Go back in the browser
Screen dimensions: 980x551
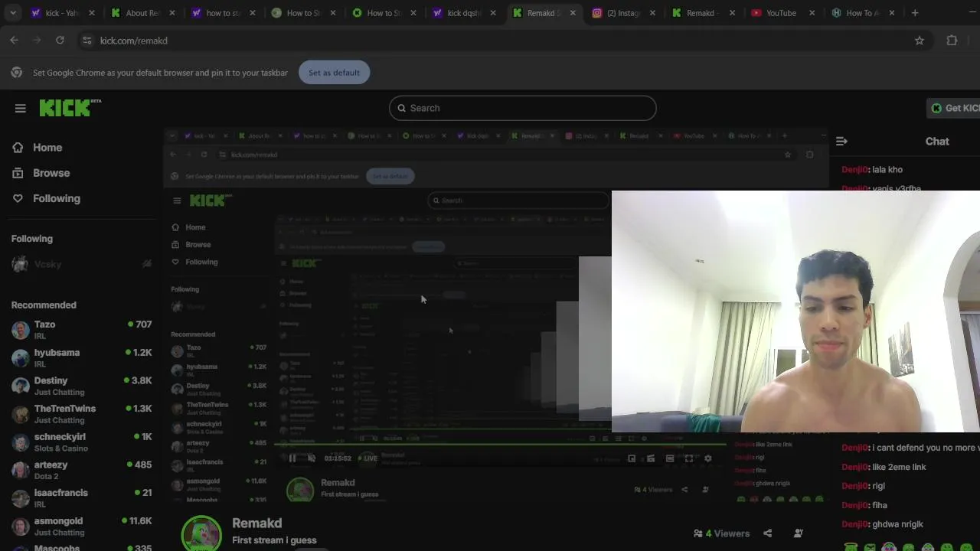point(14,41)
